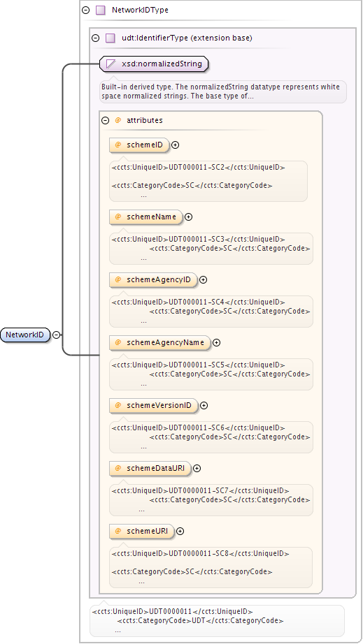This screenshot has width=363, height=644.
Task: Click the xsd:normalizedString simple type icon
Action: pyautogui.click(x=111, y=64)
